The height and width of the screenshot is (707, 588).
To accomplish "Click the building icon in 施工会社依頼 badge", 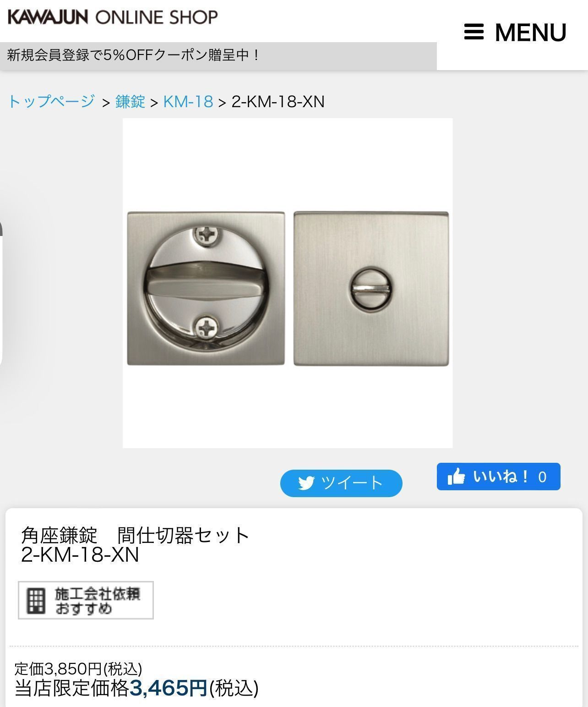I will click(36, 600).
